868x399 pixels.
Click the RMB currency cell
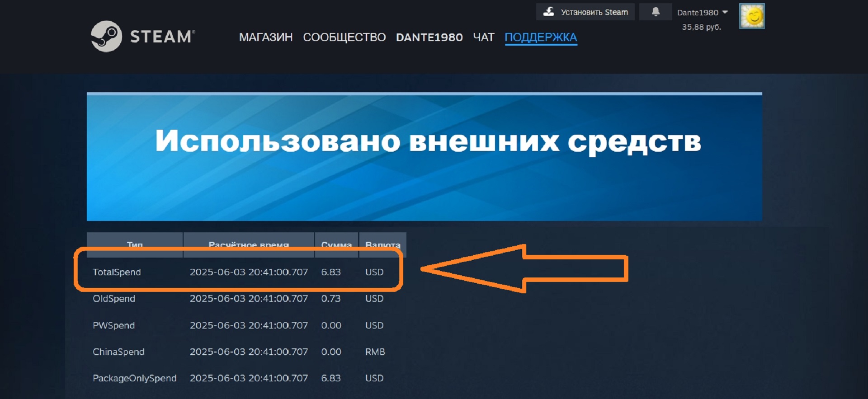click(x=375, y=352)
